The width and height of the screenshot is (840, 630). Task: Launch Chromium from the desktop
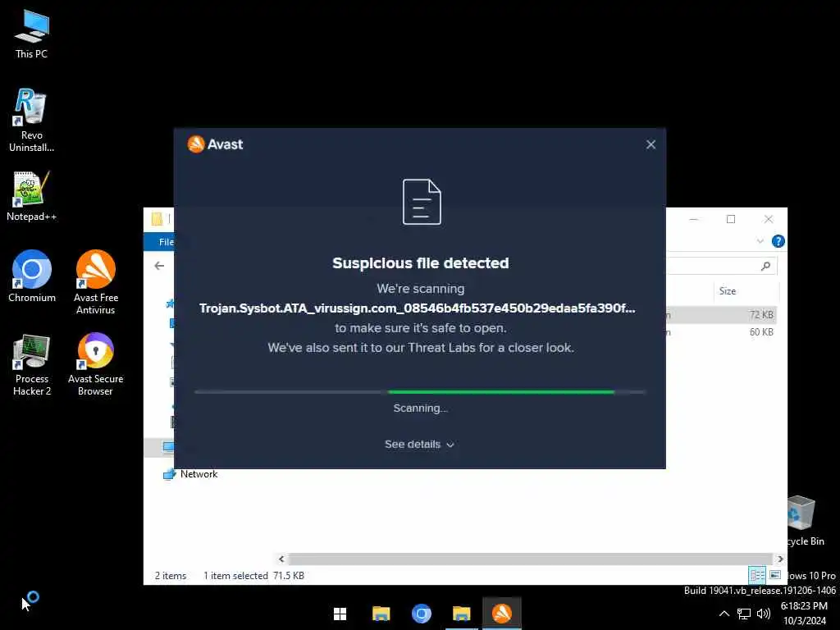pyautogui.click(x=32, y=276)
